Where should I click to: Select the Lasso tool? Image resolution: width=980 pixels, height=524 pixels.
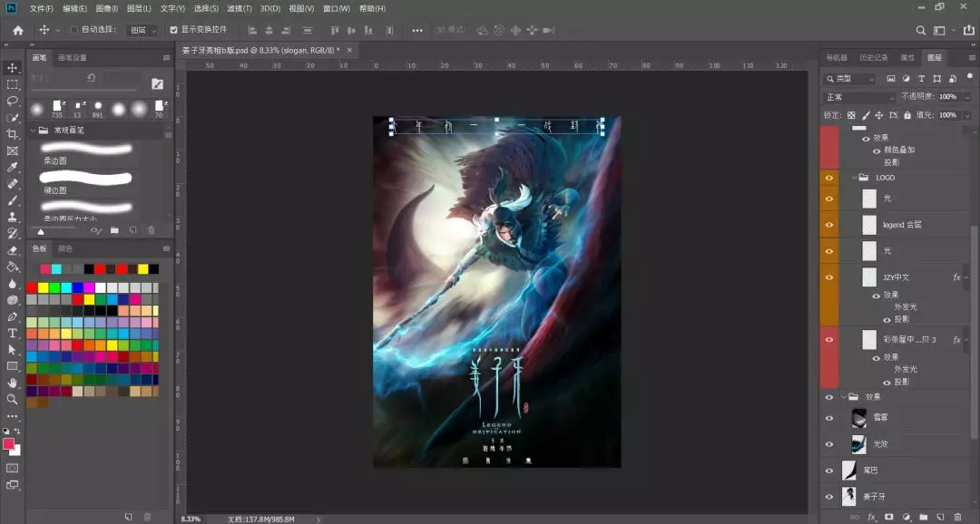tap(13, 101)
